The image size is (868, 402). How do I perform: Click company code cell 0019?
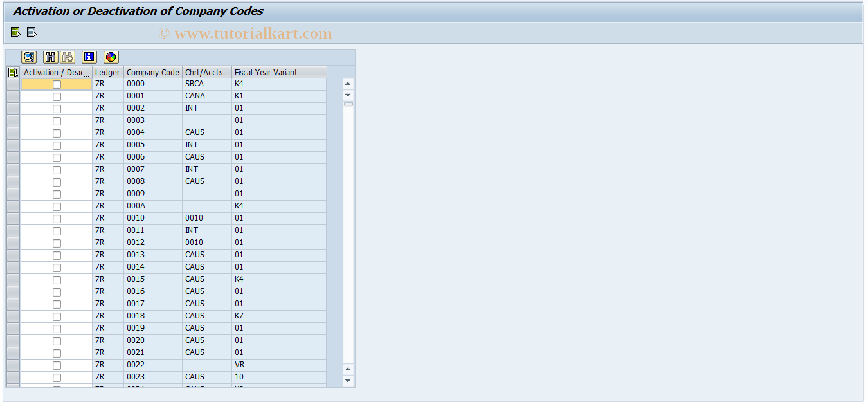(x=153, y=329)
